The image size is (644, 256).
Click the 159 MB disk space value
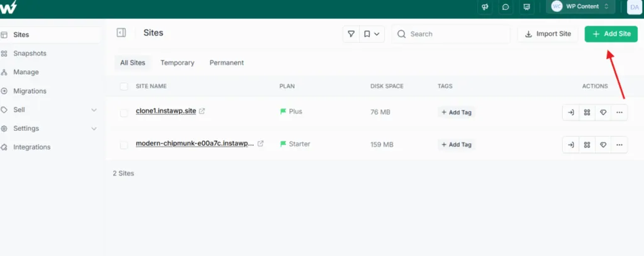[x=382, y=145]
